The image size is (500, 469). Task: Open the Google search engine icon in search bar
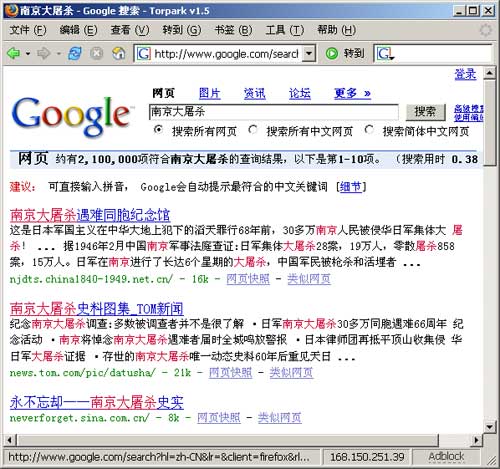pos(385,54)
